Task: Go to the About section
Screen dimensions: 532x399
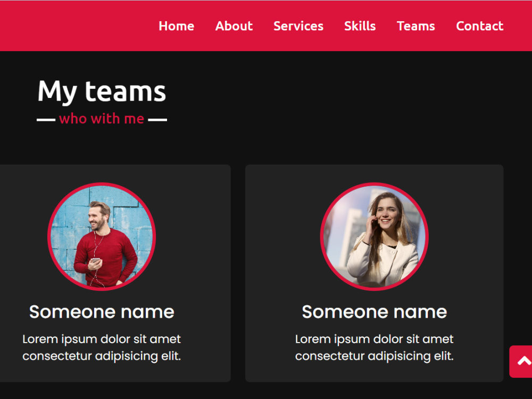Action: coord(234,26)
